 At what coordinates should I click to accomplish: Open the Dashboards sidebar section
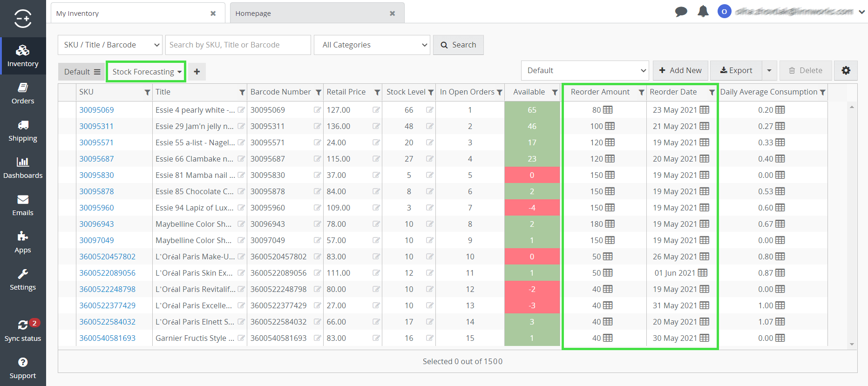click(23, 168)
